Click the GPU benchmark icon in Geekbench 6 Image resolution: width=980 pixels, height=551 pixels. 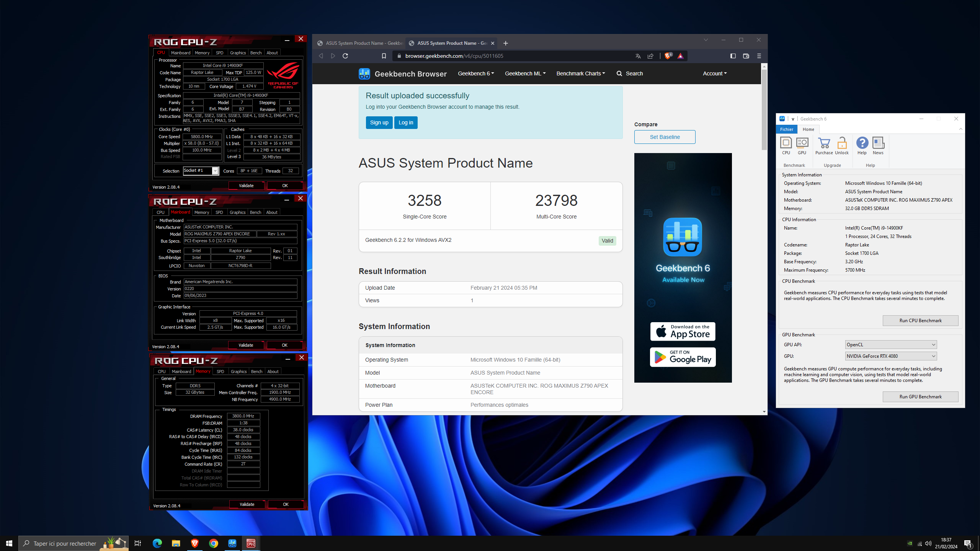[802, 146]
